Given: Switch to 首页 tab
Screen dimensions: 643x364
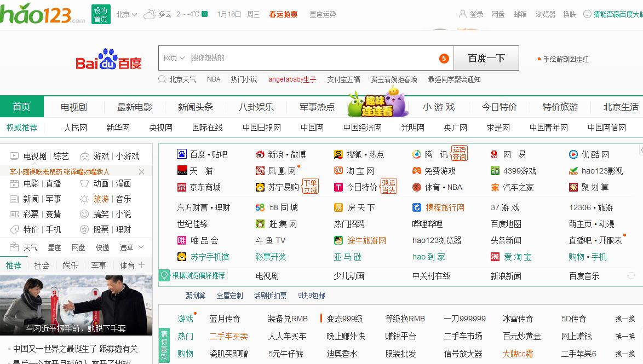Looking at the screenshot, I should click(22, 107).
